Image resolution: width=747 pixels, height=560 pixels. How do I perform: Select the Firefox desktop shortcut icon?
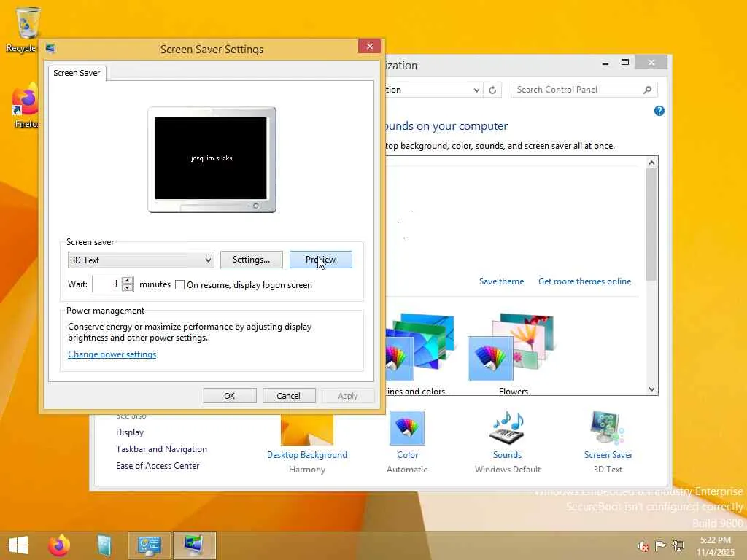coord(25,106)
